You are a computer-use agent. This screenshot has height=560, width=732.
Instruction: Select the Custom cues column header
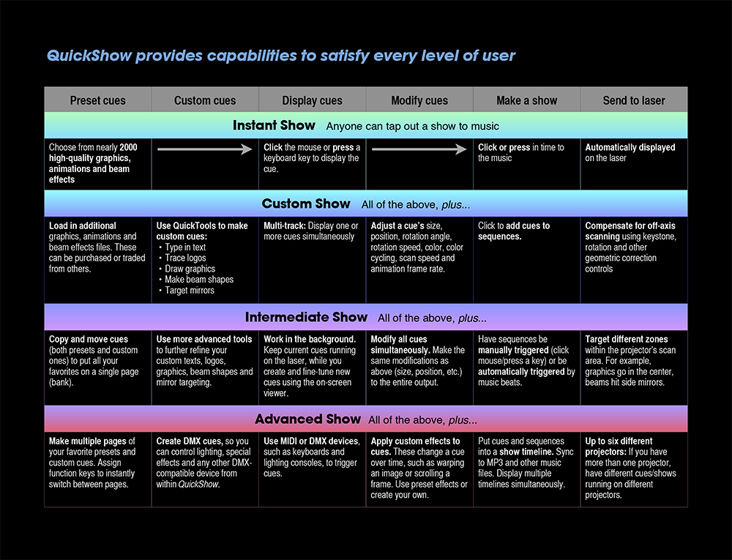[205, 100]
